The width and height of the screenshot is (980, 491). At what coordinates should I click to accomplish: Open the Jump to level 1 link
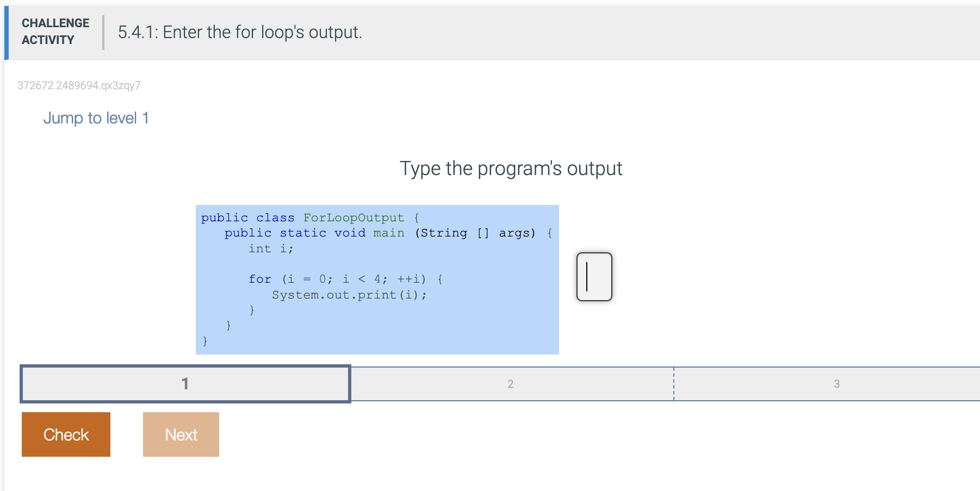click(96, 117)
